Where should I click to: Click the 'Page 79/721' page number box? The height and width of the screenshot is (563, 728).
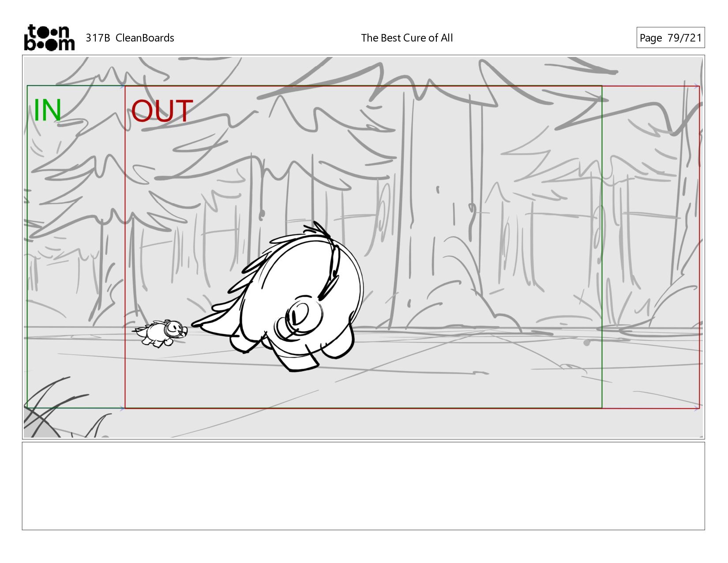[670, 38]
